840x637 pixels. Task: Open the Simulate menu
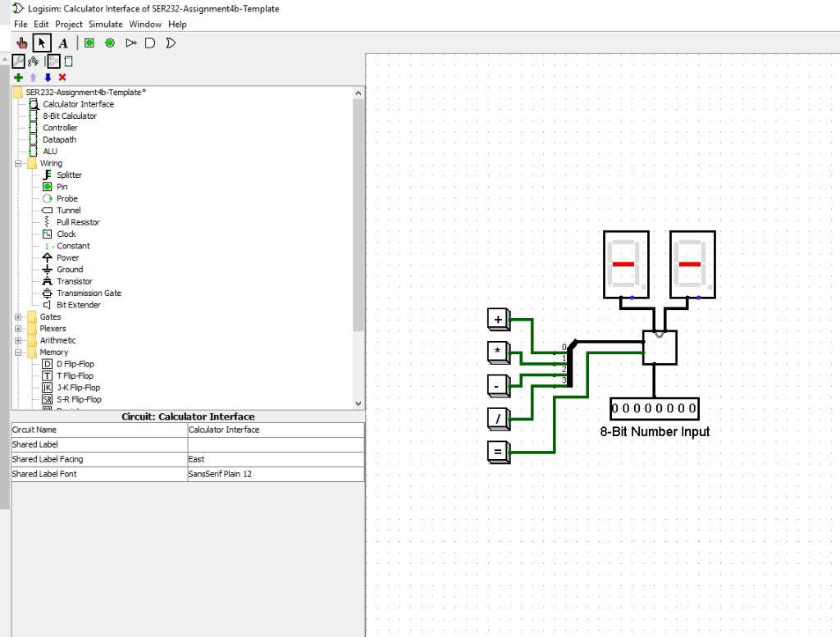coord(106,24)
